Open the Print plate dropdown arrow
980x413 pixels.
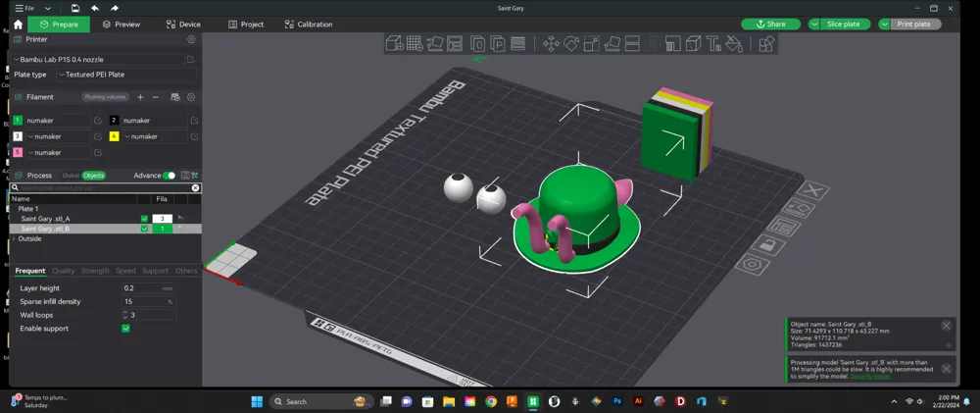tap(884, 25)
